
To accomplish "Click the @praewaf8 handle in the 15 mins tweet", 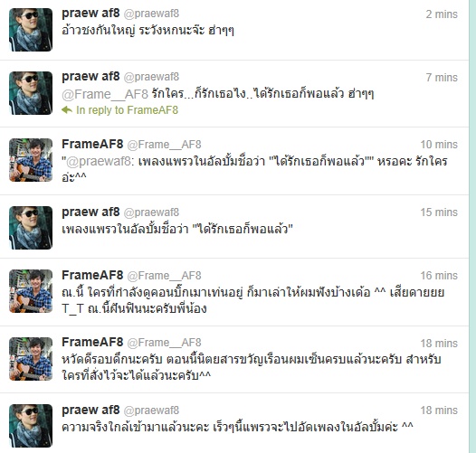I will click(x=151, y=212).
